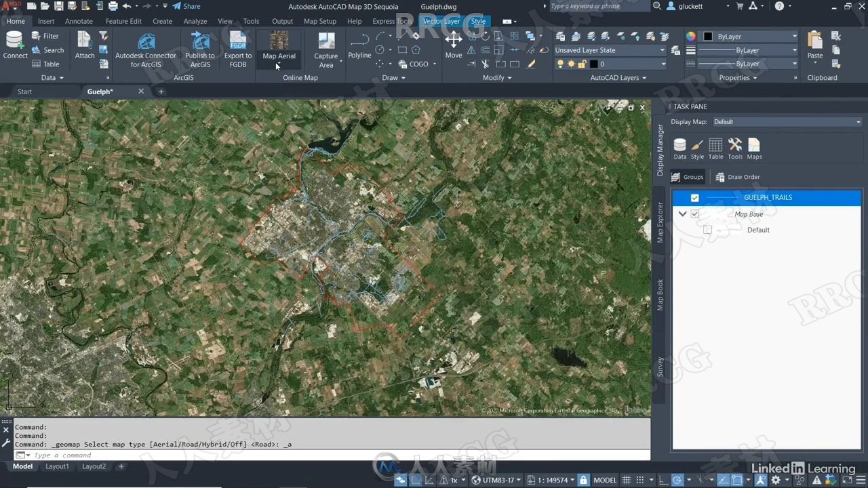Toggle grid display in status bar
The width and height of the screenshot is (868, 488).
click(627, 480)
